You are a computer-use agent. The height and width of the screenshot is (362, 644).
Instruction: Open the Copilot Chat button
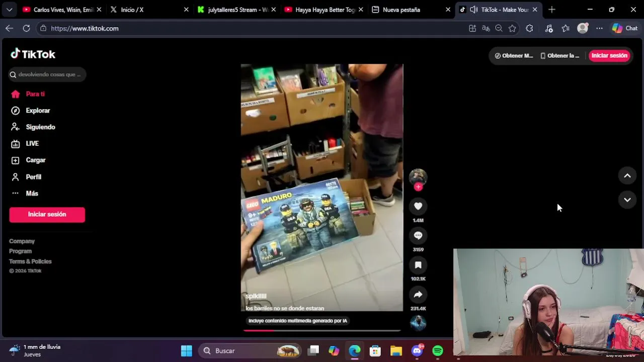click(x=625, y=29)
